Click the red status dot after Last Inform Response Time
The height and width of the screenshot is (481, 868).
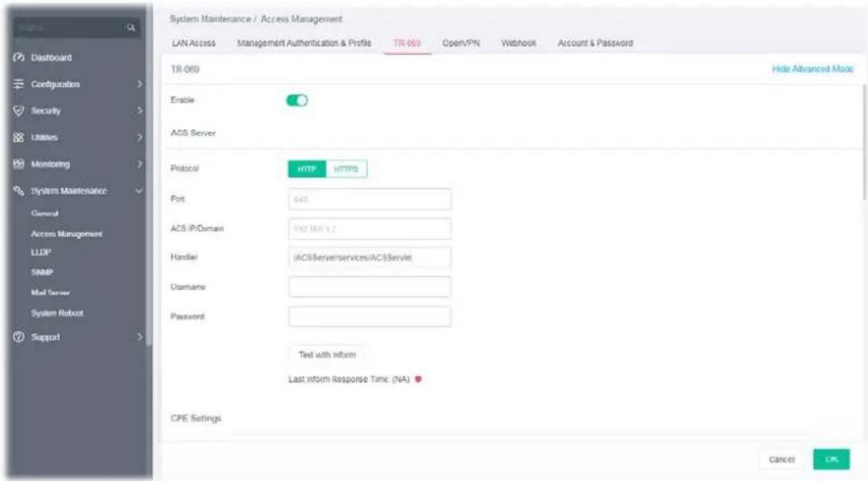[x=419, y=379]
